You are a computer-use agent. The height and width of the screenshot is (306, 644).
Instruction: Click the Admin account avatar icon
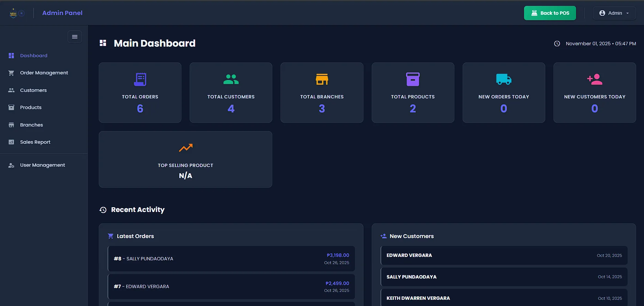tap(602, 13)
